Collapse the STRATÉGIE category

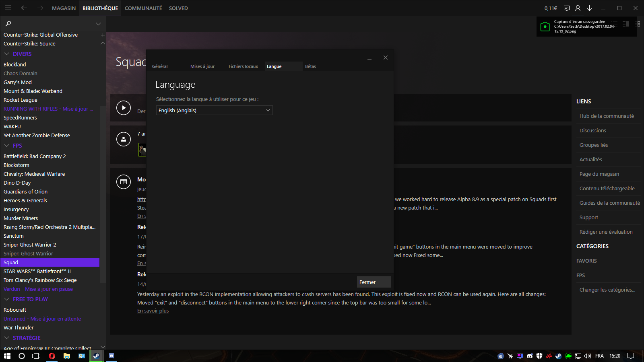(x=6, y=338)
